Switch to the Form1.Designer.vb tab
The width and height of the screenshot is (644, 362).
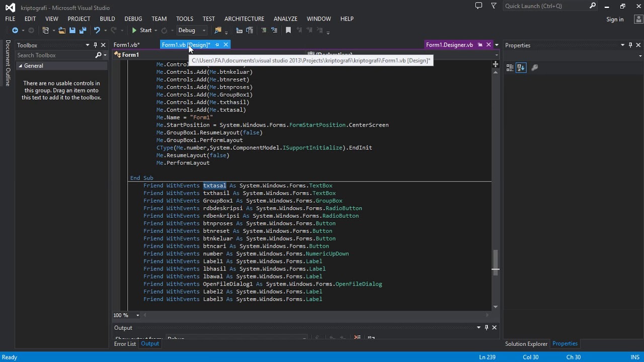(449, 45)
